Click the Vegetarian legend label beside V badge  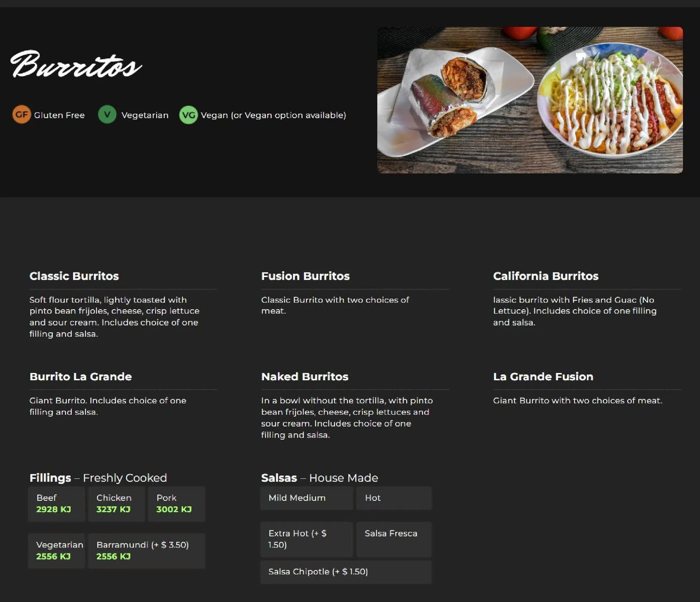click(x=145, y=115)
